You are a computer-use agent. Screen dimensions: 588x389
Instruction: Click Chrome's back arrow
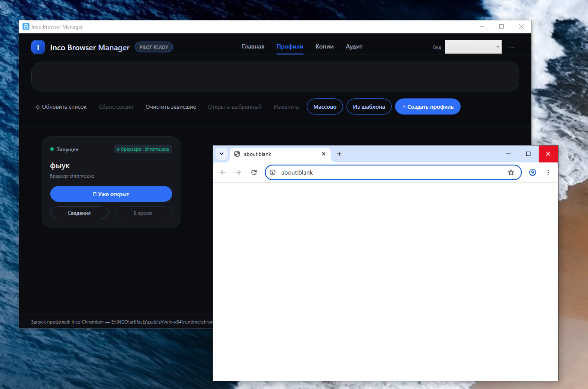tap(223, 172)
